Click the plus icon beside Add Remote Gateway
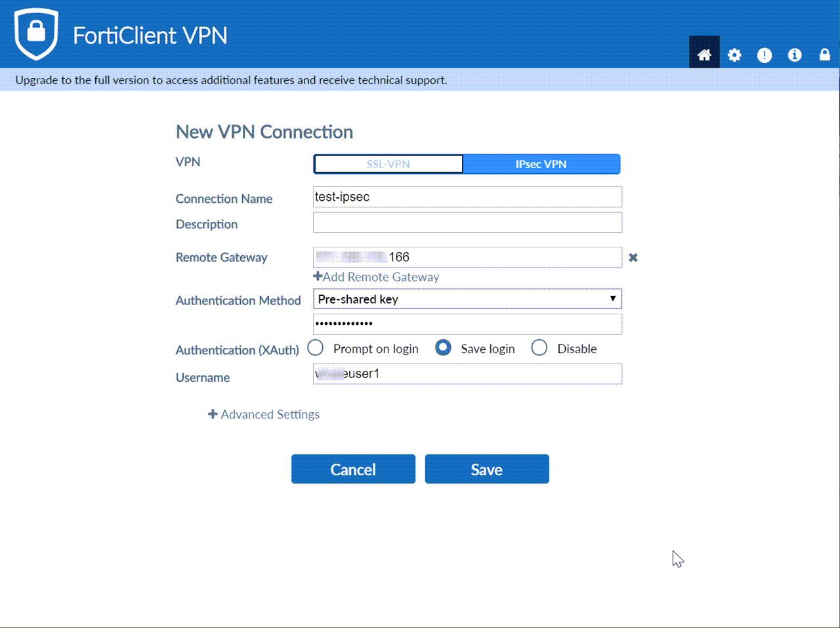840x628 pixels. [317, 276]
